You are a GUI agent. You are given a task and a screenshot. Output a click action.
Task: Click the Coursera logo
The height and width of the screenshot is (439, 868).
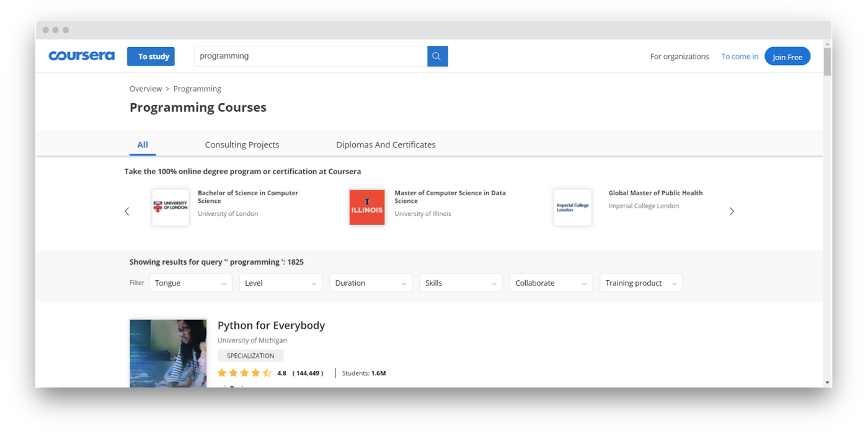click(x=82, y=56)
